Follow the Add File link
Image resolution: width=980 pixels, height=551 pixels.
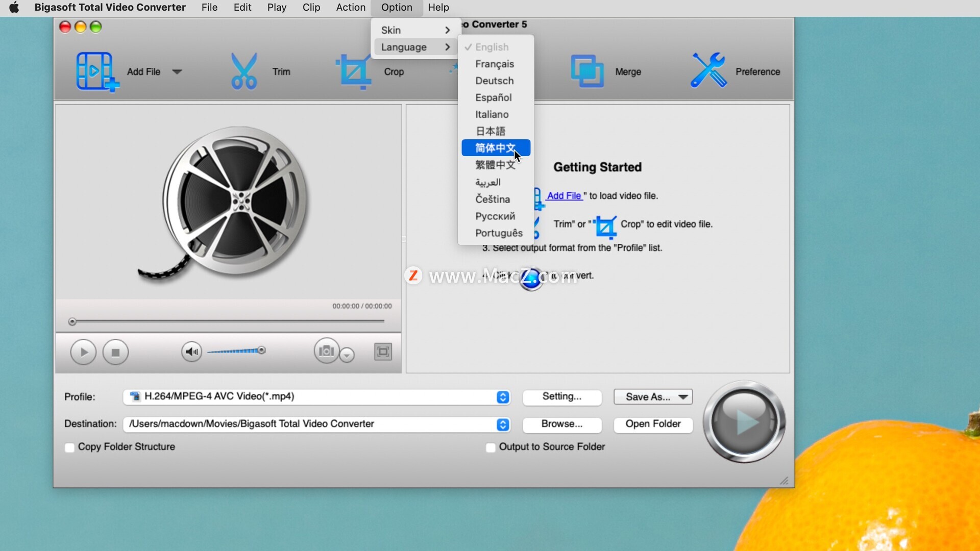point(564,196)
